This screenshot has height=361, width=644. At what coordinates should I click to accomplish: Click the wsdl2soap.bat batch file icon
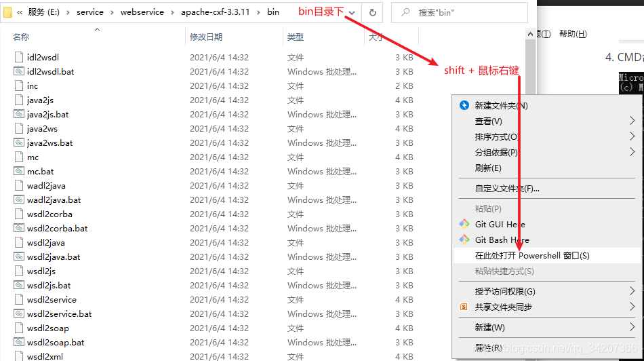tap(18, 342)
